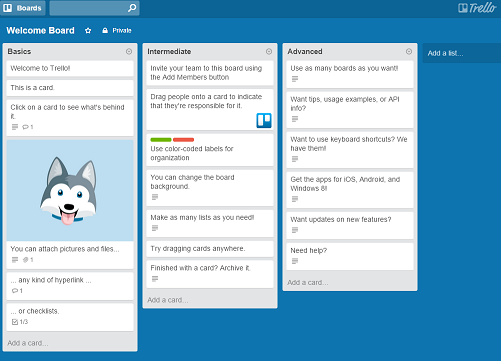Click the Basics list title
The width and height of the screenshot is (501, 361).
pyautogui.click(x=19, y=51)
